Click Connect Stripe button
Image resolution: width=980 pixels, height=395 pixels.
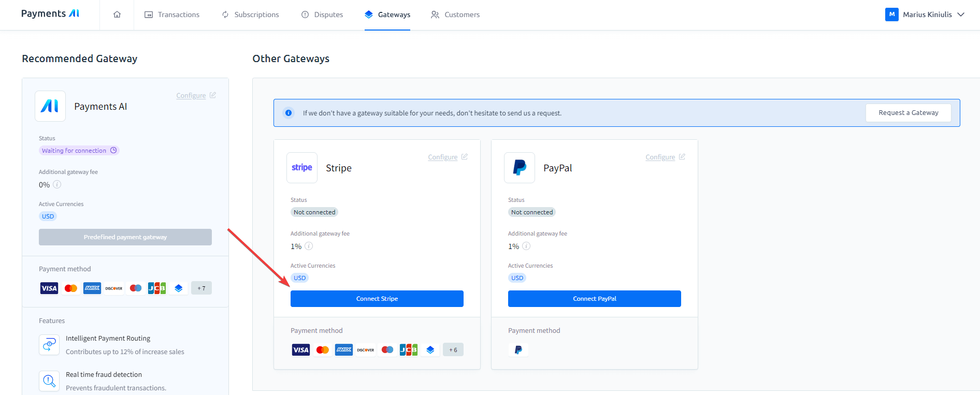(377, 299)
